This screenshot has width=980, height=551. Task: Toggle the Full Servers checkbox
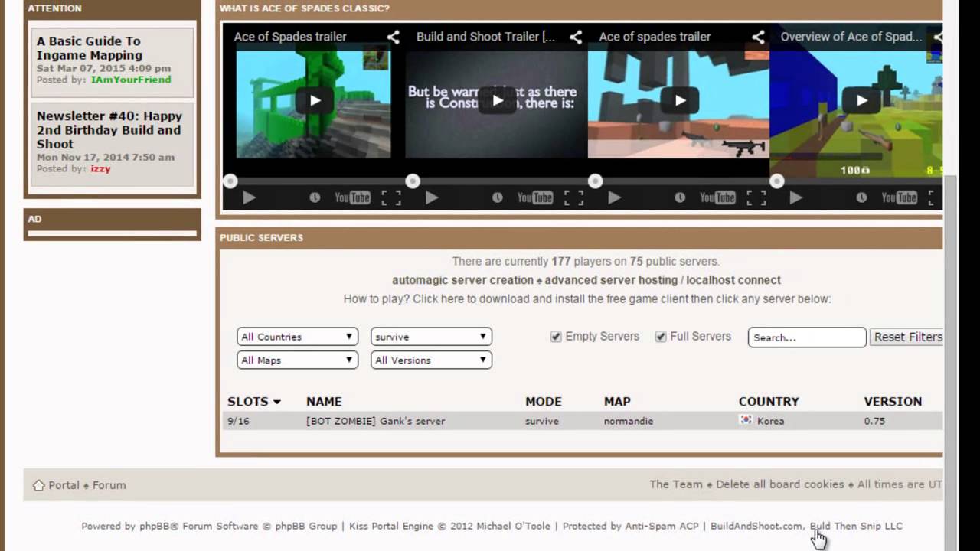(661, 337)
